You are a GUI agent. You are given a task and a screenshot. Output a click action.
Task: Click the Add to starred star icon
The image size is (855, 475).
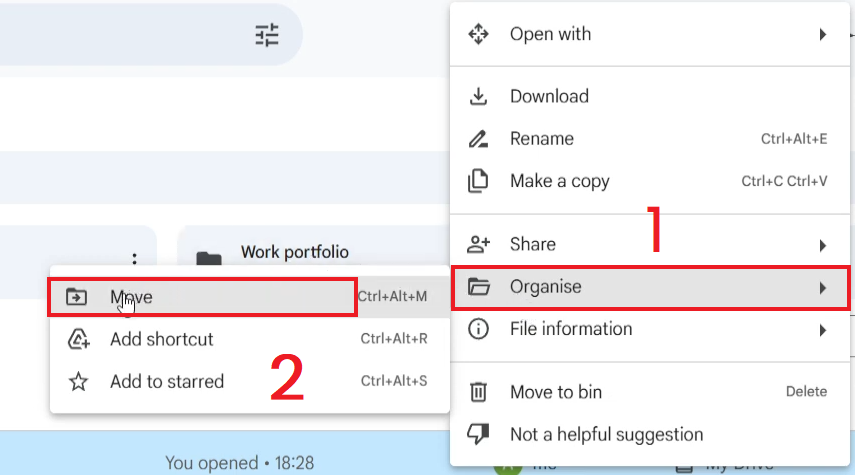coord(77,381)
